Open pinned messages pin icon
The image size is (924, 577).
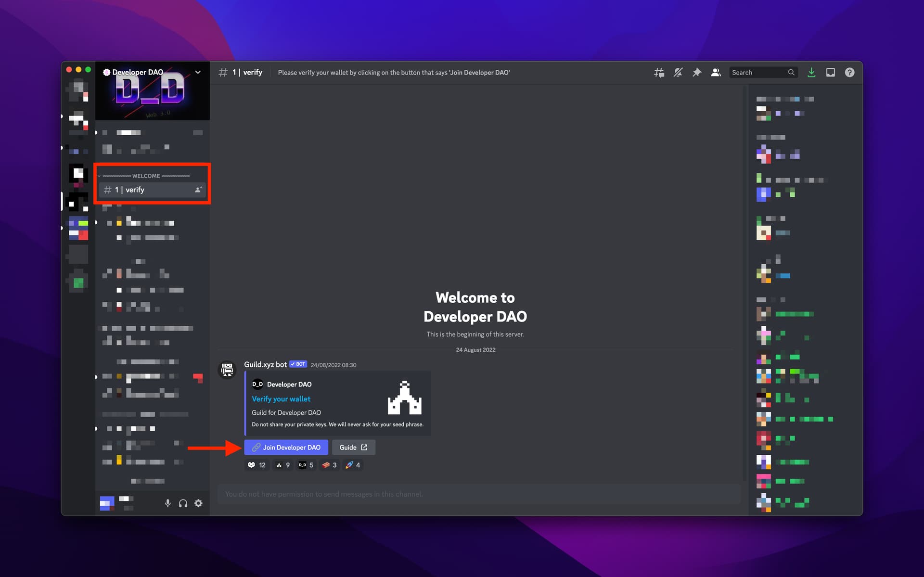[697, 73]
